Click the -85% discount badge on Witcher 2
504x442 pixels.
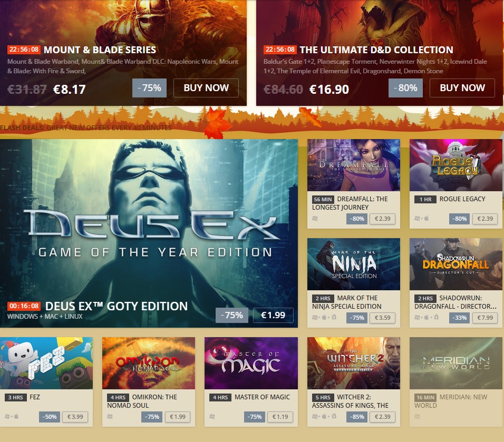pyautogui.click(x=357, y=417)
